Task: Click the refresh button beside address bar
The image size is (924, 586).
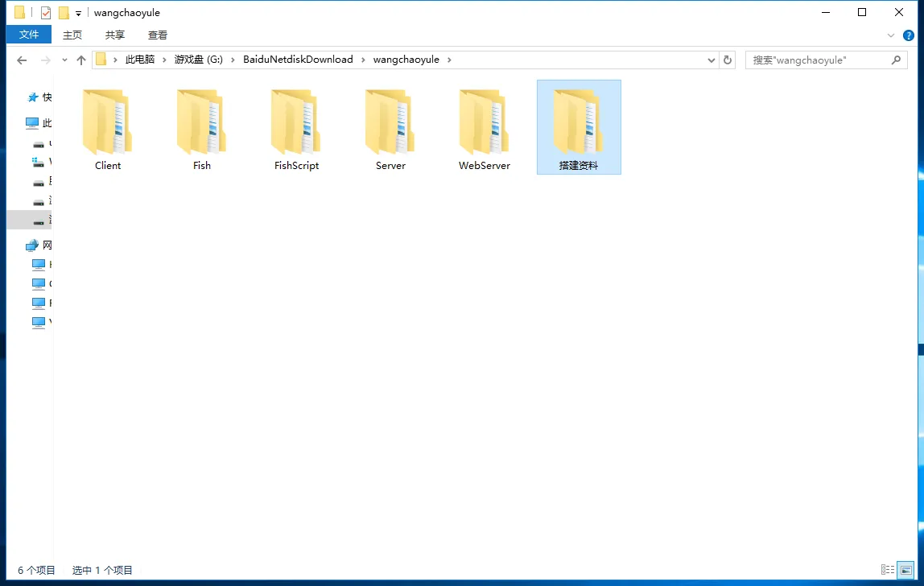Action: [728, 60]
